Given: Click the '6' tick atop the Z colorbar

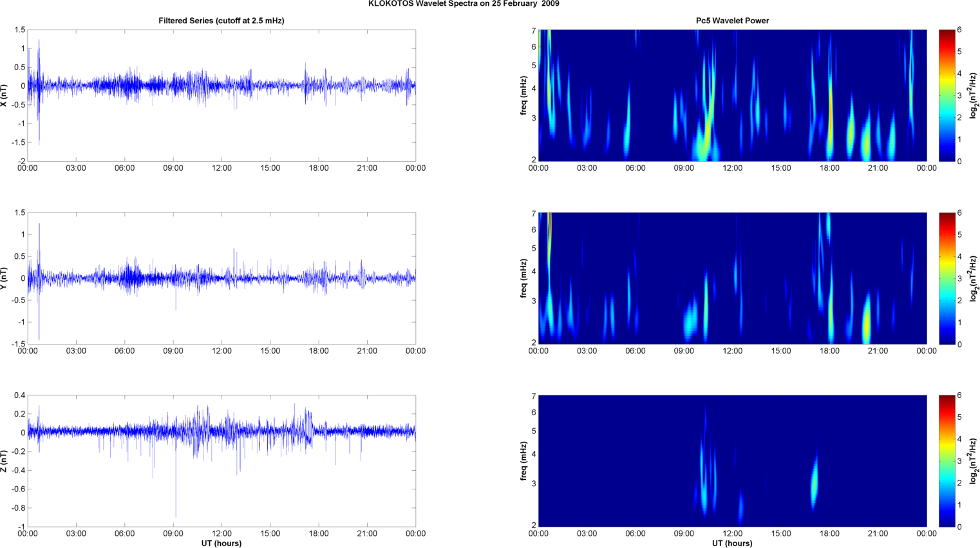Looking at the screenshot, I should point(959,395).
